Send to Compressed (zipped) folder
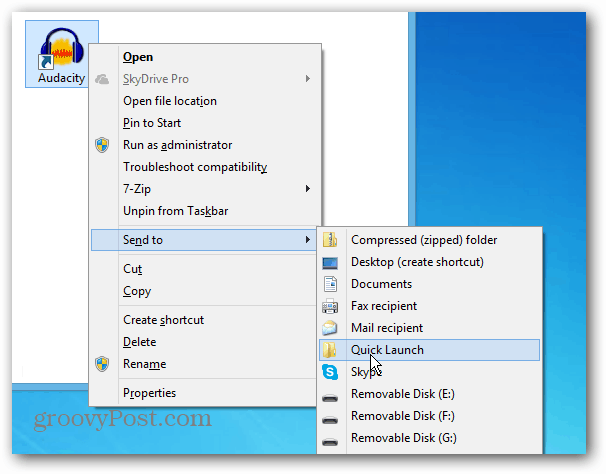Screen dimensions: 606x474 429,240
